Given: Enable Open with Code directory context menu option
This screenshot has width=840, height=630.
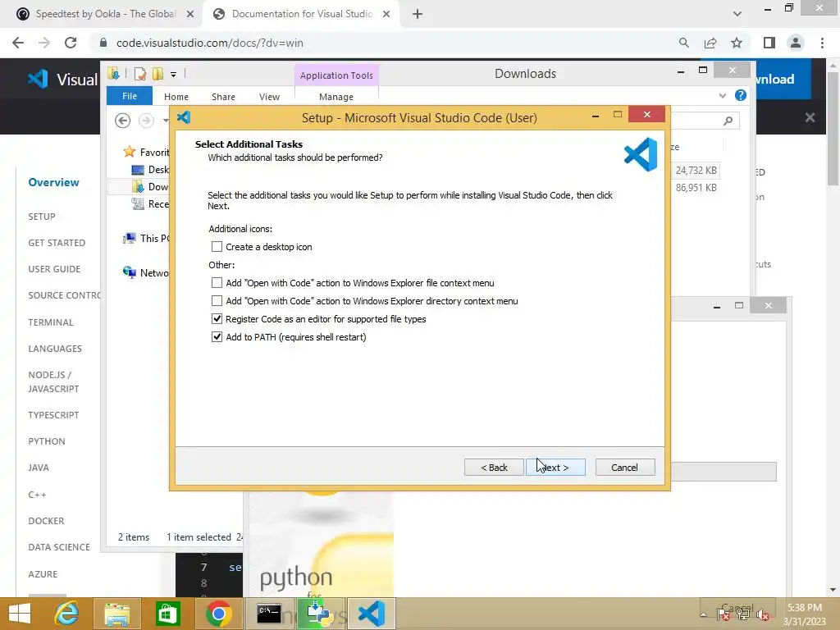Looking at the screenshot, I should click(x=217, y=300).
